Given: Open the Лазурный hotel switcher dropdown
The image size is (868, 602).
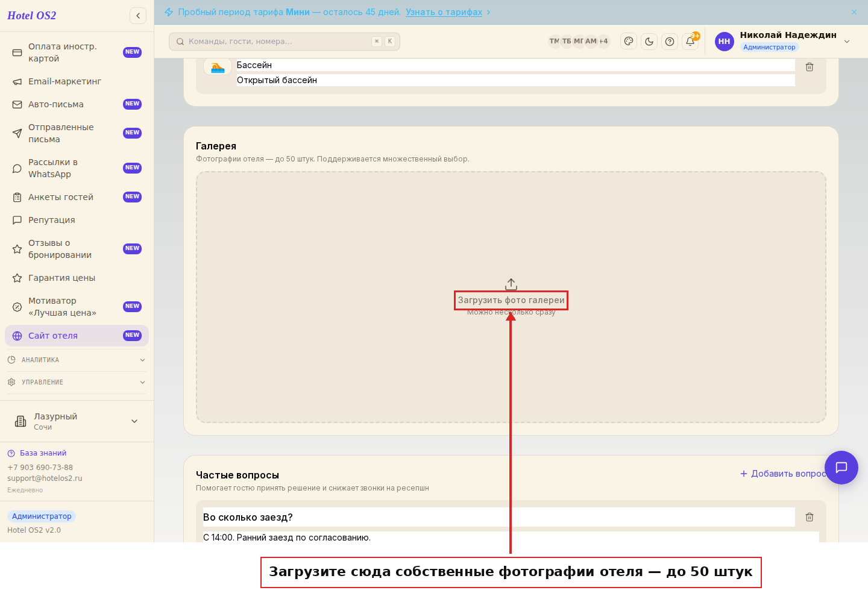Looking at the screenshot, I should click(77, 421).
